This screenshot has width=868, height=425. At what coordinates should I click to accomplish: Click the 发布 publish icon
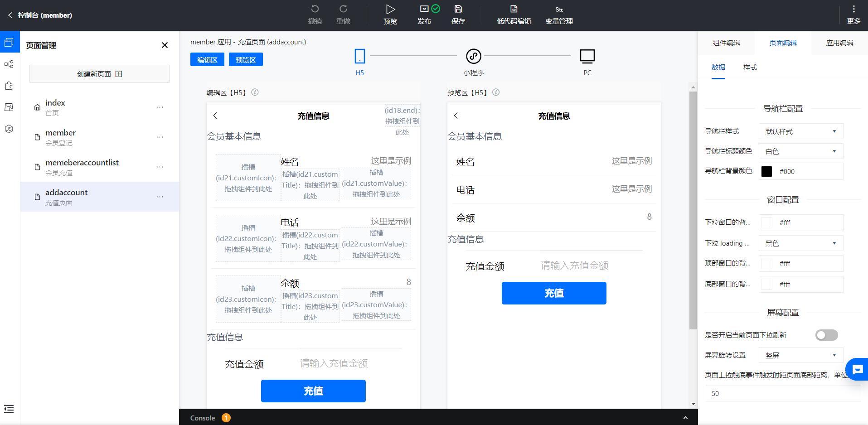[424, 9]
